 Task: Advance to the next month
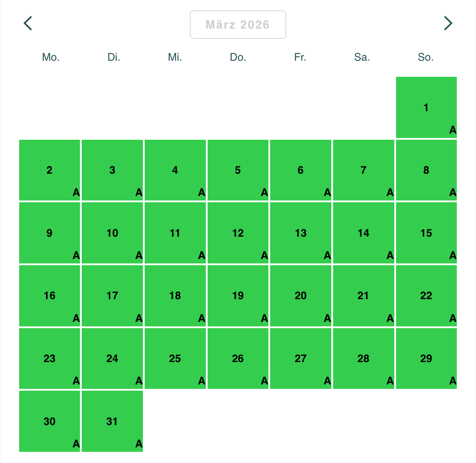(x=448, y=23)
